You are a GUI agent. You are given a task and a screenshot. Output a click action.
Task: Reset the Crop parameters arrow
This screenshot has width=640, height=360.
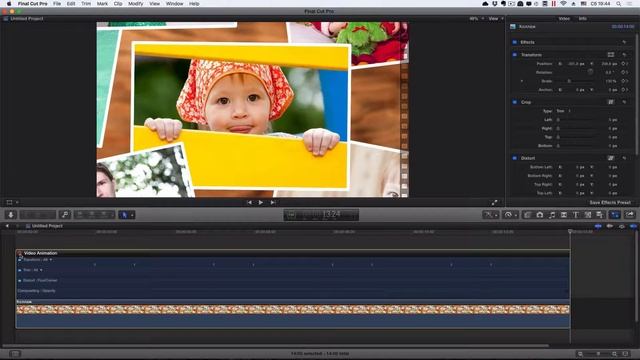[x=624, y=102]
